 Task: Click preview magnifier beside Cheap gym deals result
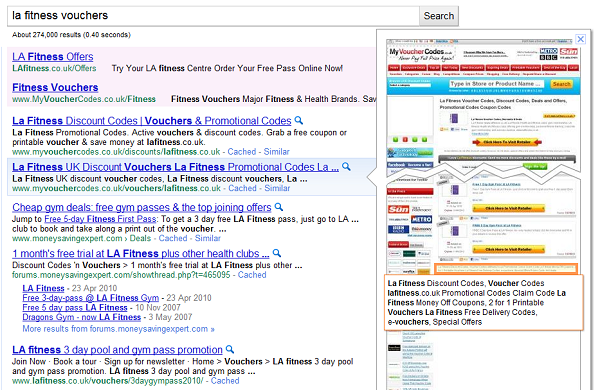279,207
